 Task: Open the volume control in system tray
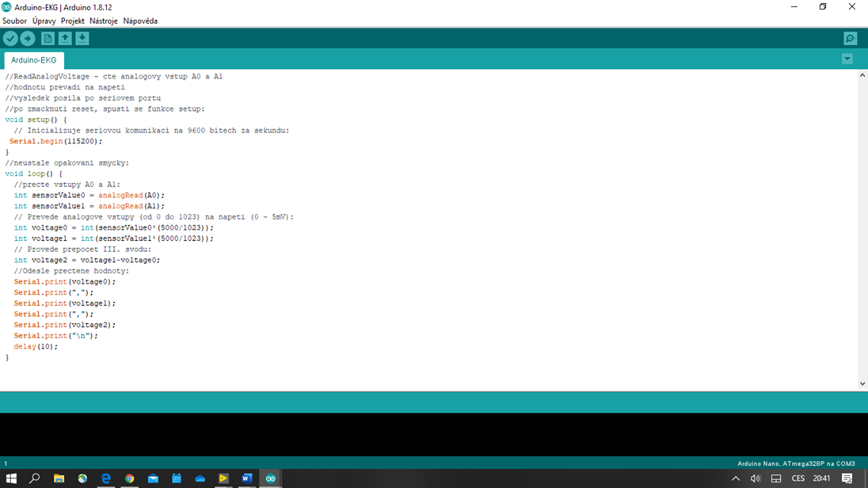[x=755, y=478]
